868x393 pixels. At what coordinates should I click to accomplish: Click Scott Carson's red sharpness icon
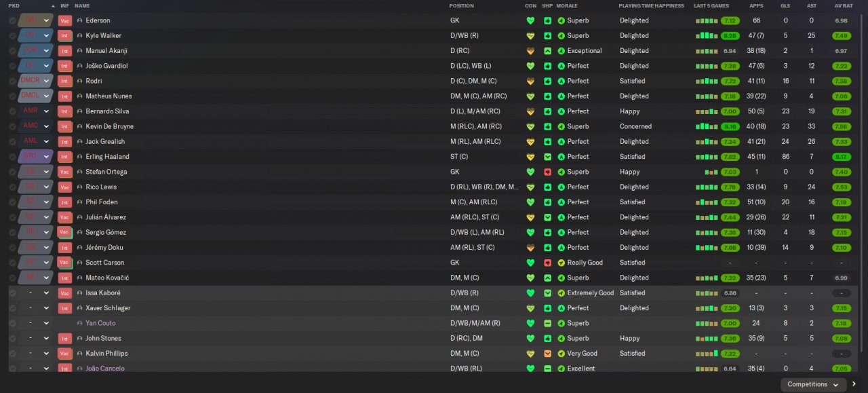(x=547, y=263)
